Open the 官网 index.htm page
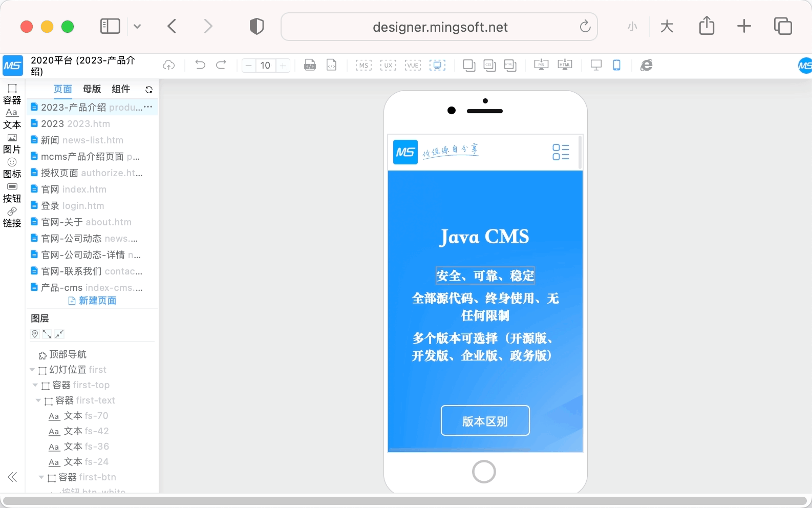Image resolution: width=812 pixels, height=508 pixels. pos(92,189)
